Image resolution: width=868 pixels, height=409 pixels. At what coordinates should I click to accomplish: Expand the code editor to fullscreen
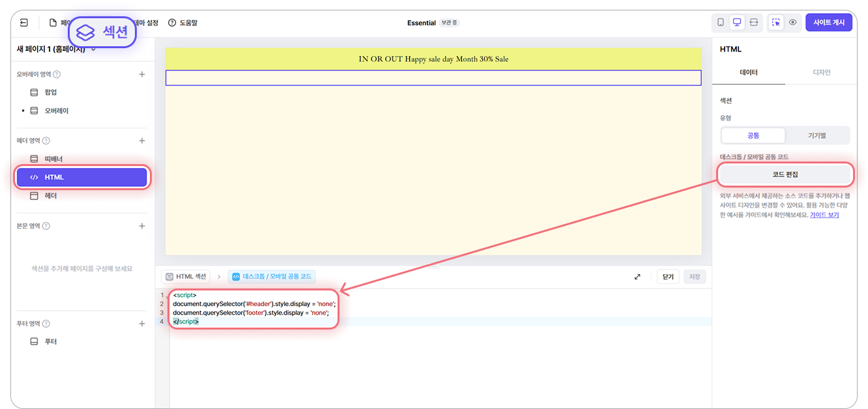tap(637, 277)
